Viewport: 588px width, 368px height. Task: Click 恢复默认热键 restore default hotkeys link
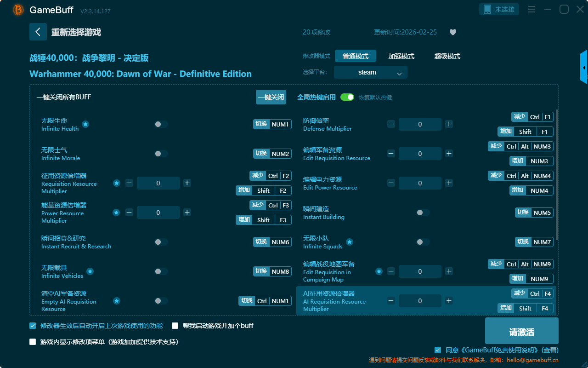tap(375, 98)
